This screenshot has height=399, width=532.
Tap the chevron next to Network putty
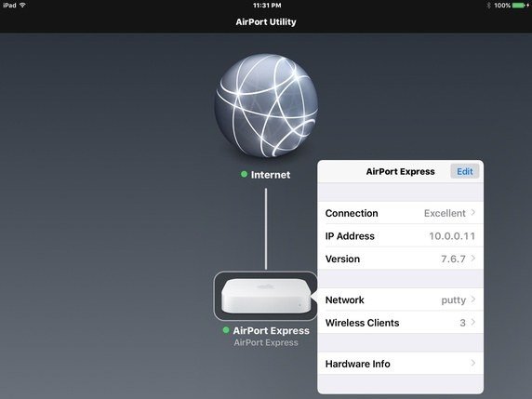pyautogui.click(x=473, y=299)
